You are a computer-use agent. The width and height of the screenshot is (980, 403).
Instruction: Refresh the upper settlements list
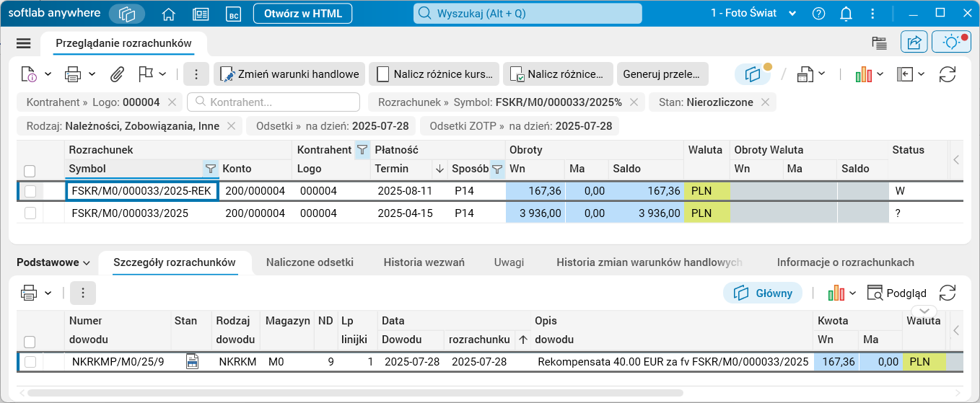[948, 74]
